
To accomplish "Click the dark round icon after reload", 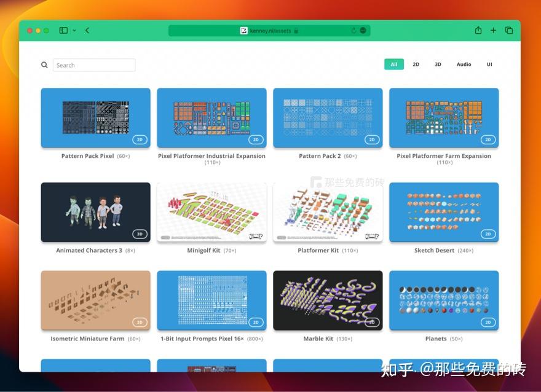I will (363, 30).
